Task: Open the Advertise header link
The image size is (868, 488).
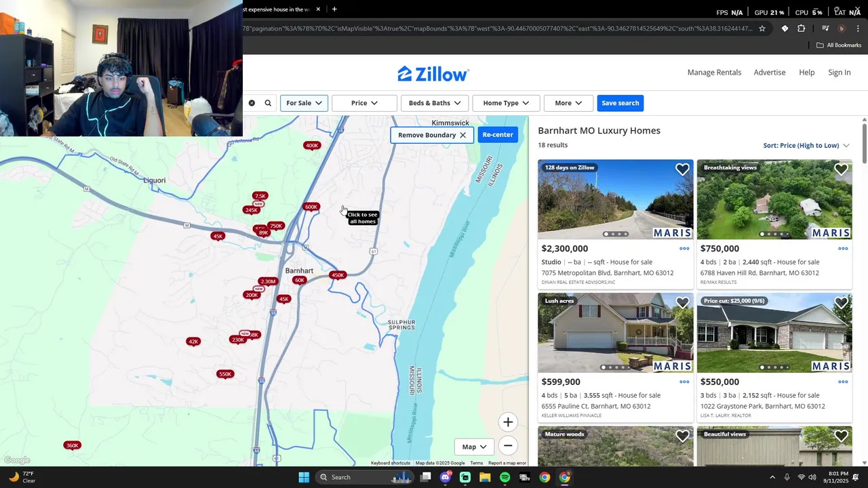Action: (x=770, y=73)
